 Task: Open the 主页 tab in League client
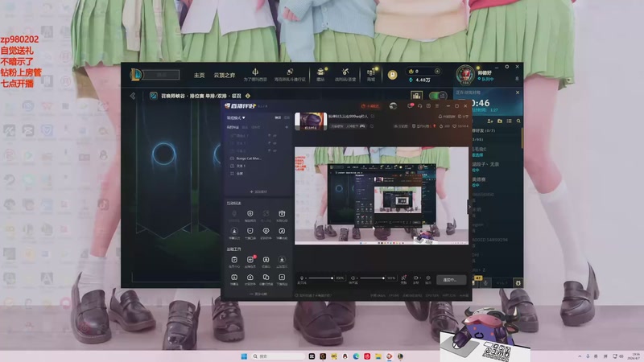click(x=199, y=75)
